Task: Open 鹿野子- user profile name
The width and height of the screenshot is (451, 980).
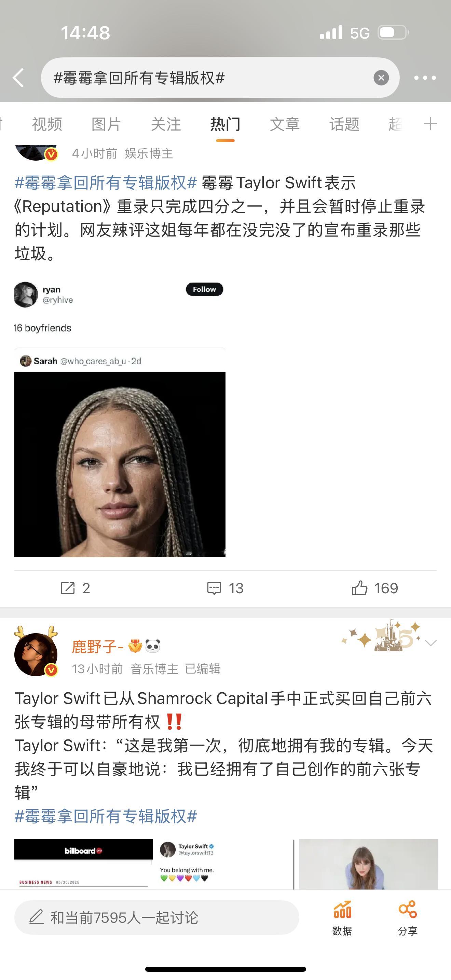Action: [98, 646]
